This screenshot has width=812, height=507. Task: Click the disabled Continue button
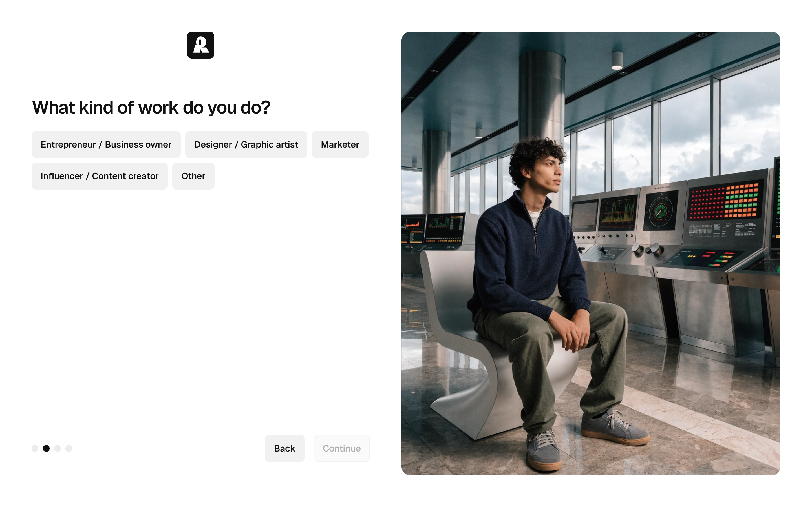(x=342, y=448)
